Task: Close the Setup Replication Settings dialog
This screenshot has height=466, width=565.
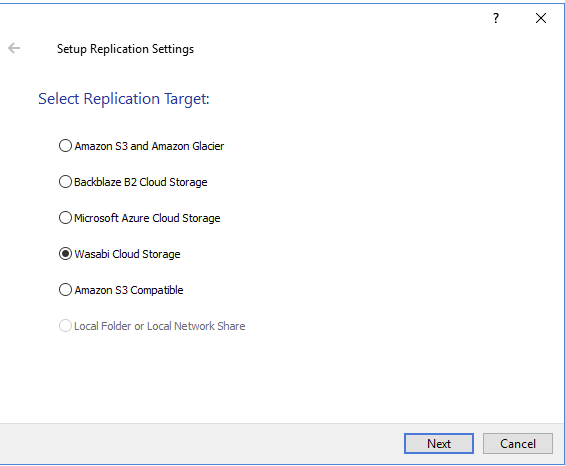Action: pos(540,18)
